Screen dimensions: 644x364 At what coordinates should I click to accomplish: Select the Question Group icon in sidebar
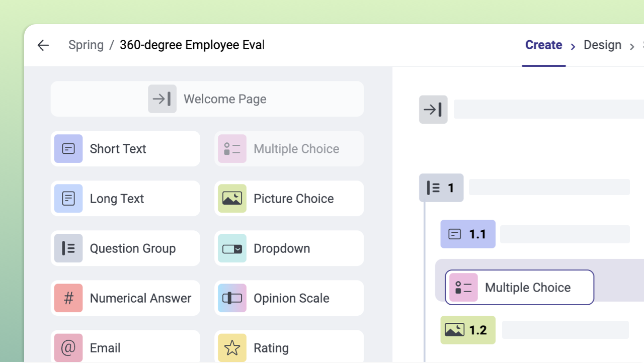(x=68, y=248)
